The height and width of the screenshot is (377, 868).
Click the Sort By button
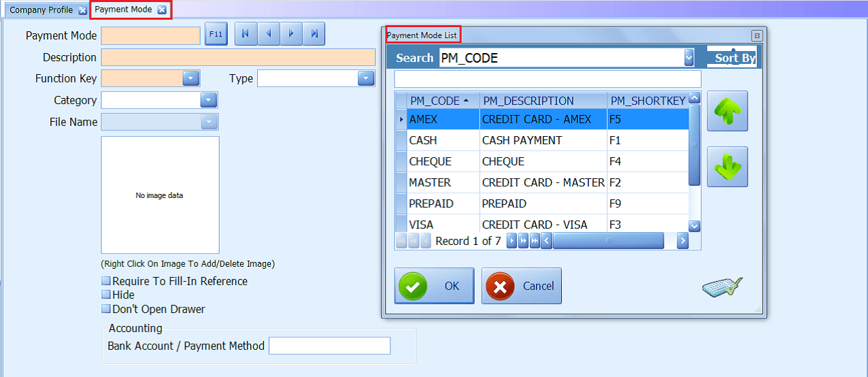(732, 57)
